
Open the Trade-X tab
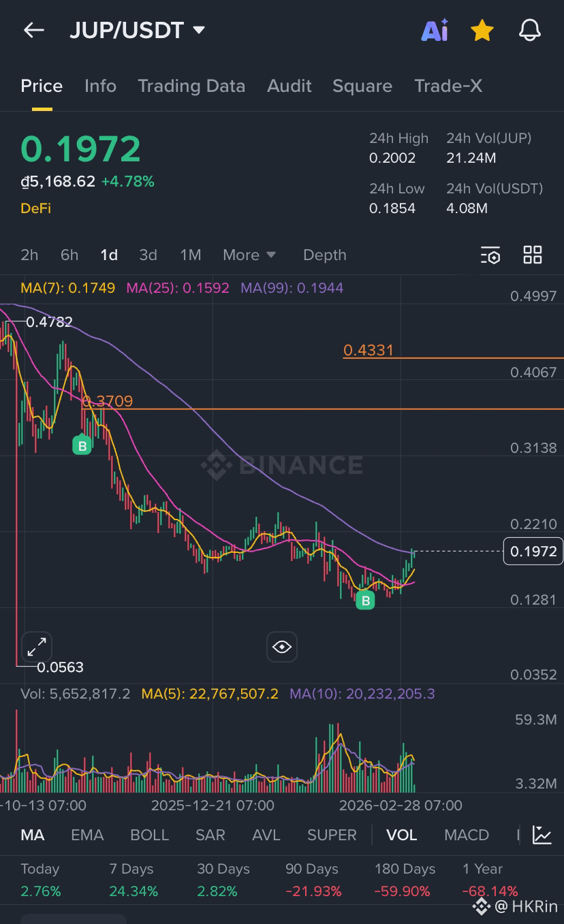tap(448, 86)
